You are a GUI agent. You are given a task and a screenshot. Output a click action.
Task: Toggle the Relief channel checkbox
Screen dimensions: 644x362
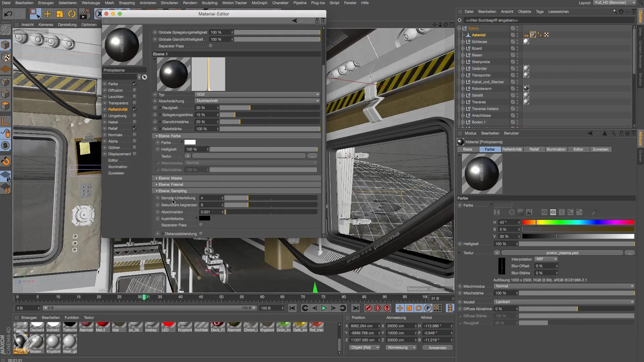pyautogui.click(x=135, y=128)
